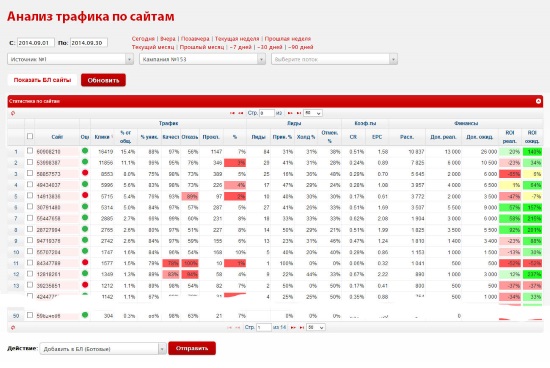Image resolution: width=550 pixels, height=368 pixels.
Task: Expand the action dropdown Добавить в БЛ
Action: click(x=103, y=349)
